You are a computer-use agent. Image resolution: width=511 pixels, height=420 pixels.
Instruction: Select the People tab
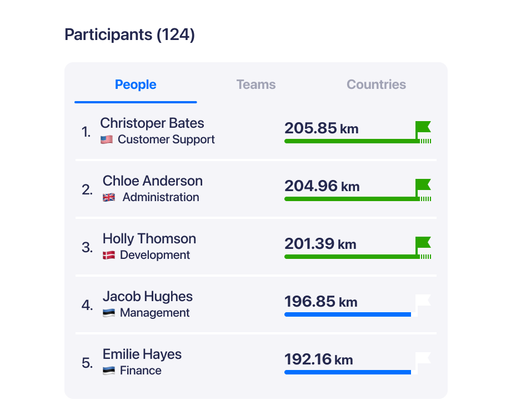point(136,84)
